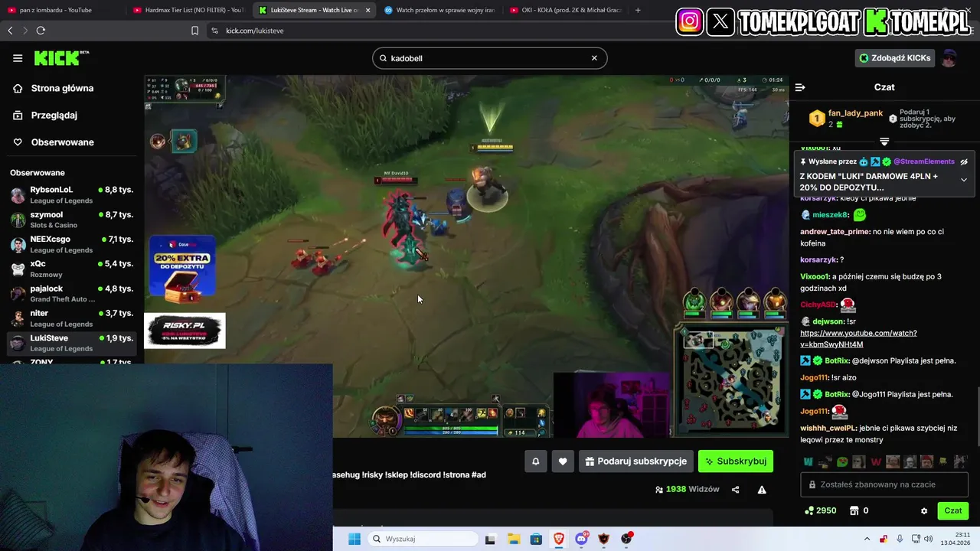
Task: Clear the kadobell search query
Action: coord(594,58)
